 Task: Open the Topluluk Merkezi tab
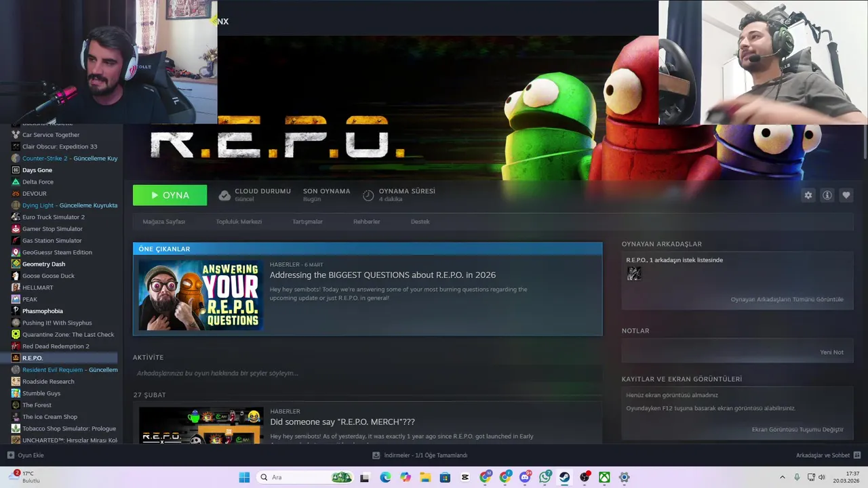(x=239, y=222)
